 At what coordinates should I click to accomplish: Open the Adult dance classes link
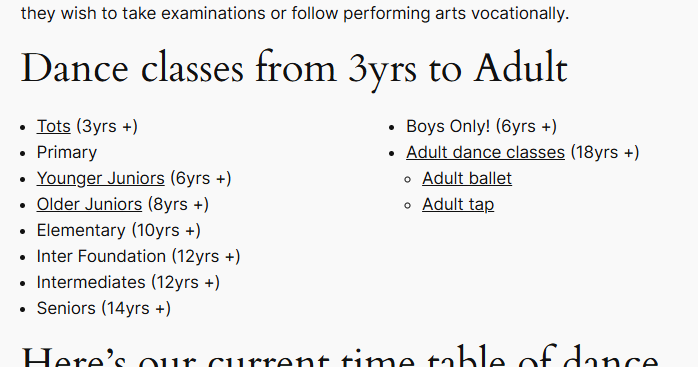[x=485, y=152]
